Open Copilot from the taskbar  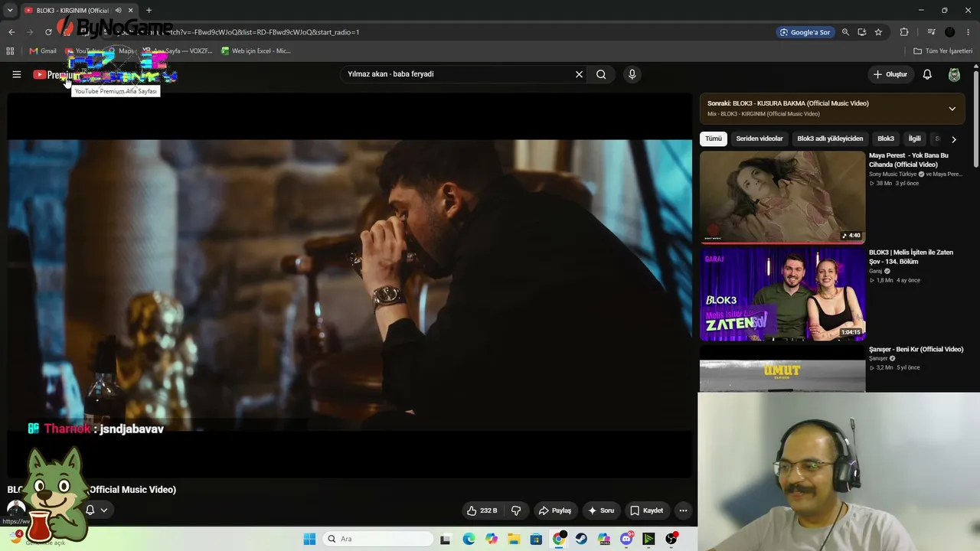pos(491,539)
